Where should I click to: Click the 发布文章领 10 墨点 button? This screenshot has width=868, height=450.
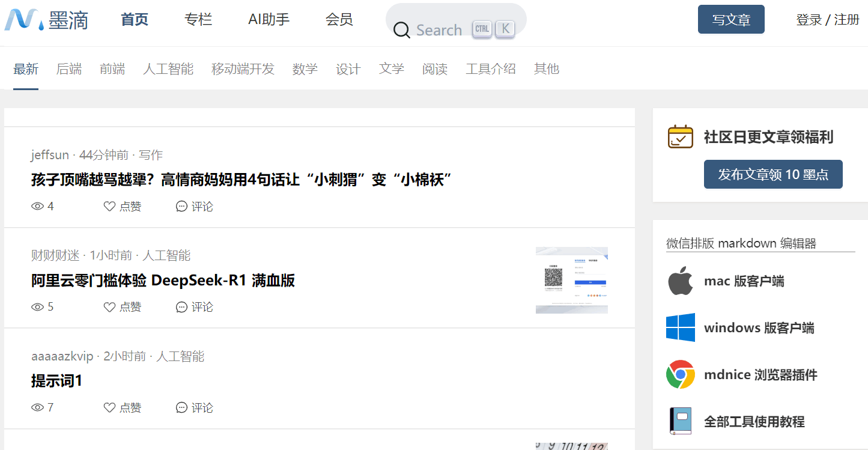tap(772, 175)
